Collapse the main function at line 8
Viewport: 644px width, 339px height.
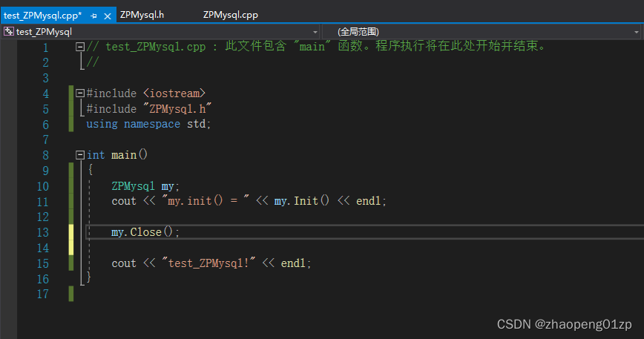click(80, 155)
